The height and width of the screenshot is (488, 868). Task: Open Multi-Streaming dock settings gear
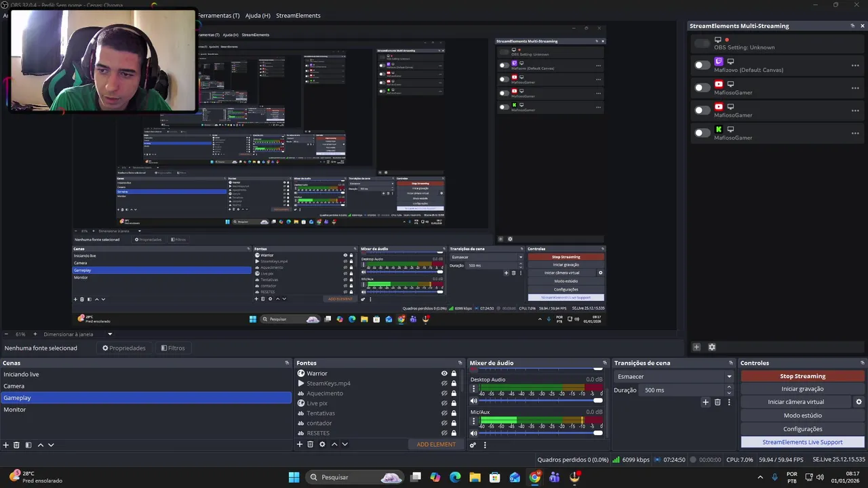click(711, 347)
